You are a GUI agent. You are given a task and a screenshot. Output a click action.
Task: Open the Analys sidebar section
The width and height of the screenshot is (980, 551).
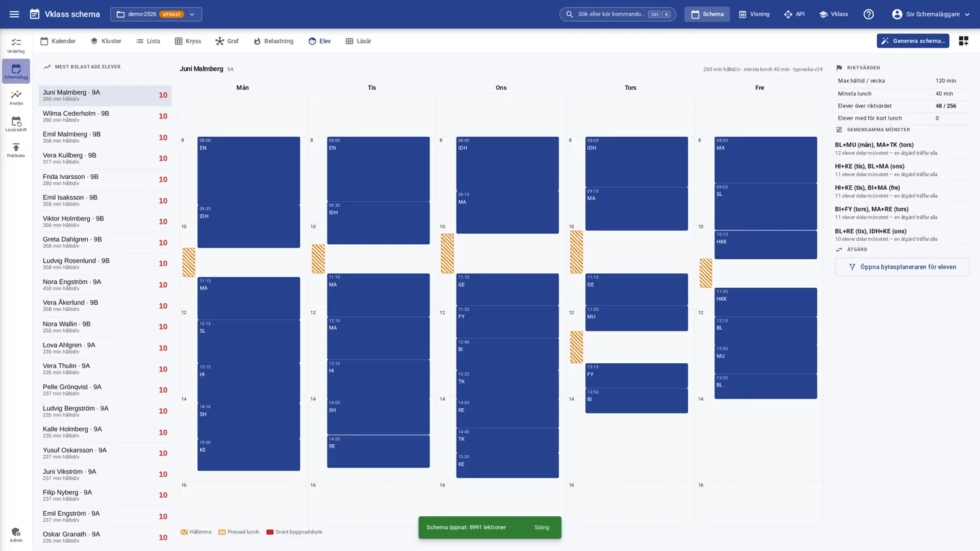tap(16, 98)
